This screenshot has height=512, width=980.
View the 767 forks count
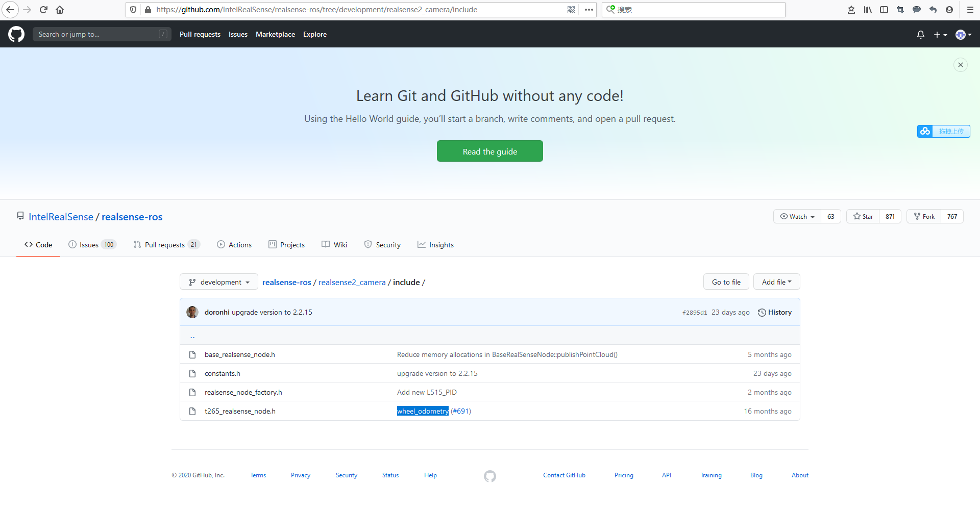click(x=952, y=216)
